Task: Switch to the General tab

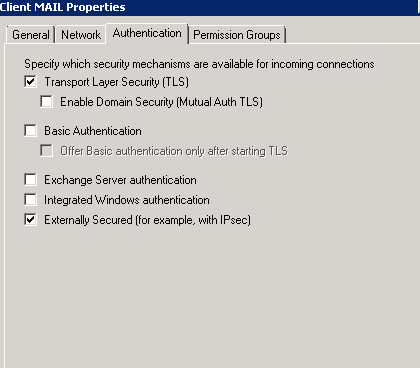Action: pos(30,35)
